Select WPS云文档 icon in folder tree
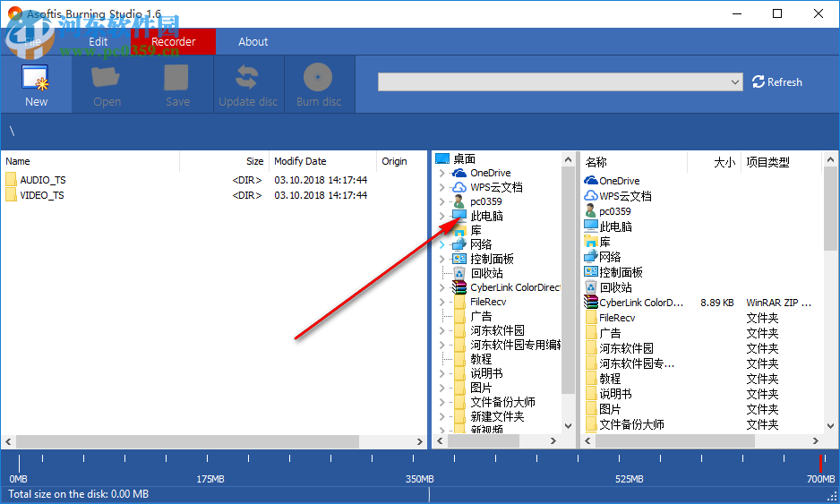840x504 pixels. tap(459, 187)
